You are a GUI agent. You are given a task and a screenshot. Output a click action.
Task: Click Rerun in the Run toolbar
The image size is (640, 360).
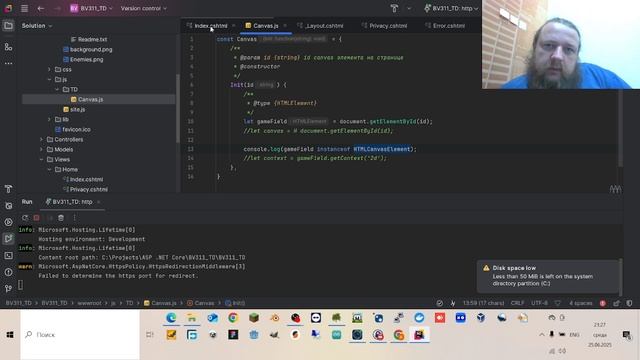[25, 218]
